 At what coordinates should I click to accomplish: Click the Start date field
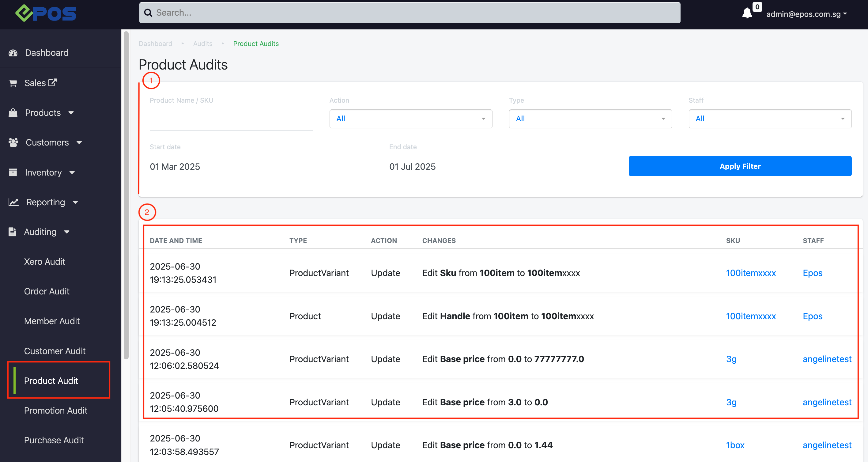261,166
